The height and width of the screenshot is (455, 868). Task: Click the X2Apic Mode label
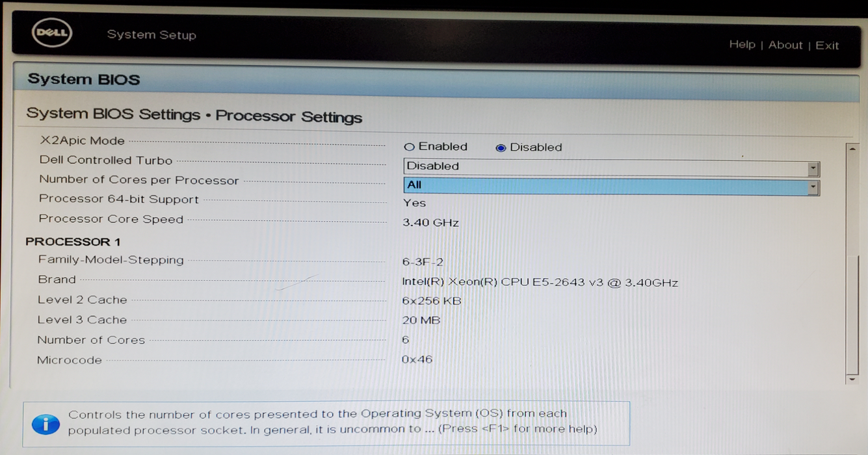point(82,140)
